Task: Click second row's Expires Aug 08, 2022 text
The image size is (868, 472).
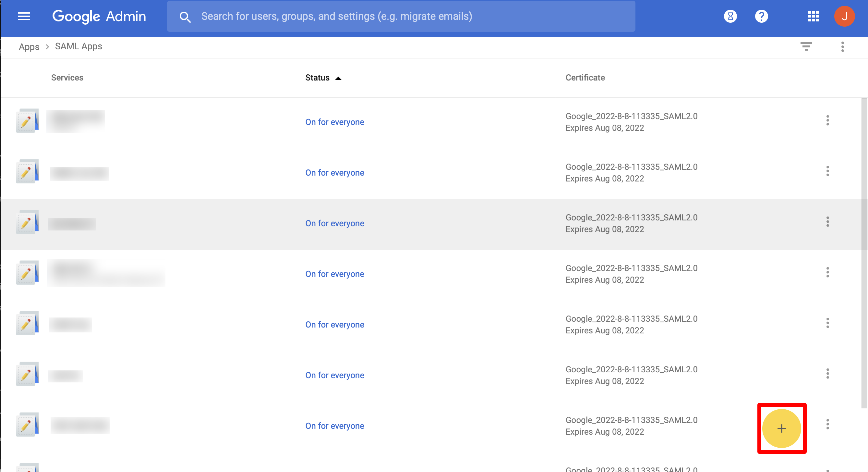Action: coord(605,179)
